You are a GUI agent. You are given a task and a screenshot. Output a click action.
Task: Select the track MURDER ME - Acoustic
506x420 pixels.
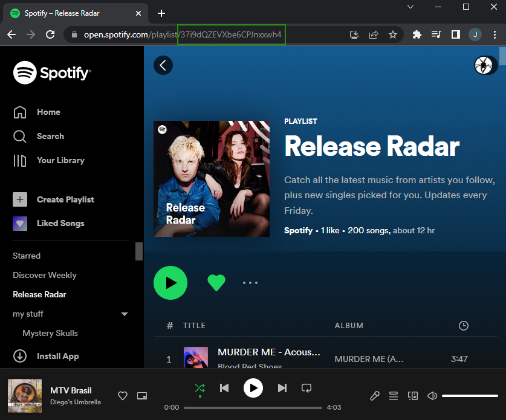tap(269, 352)
